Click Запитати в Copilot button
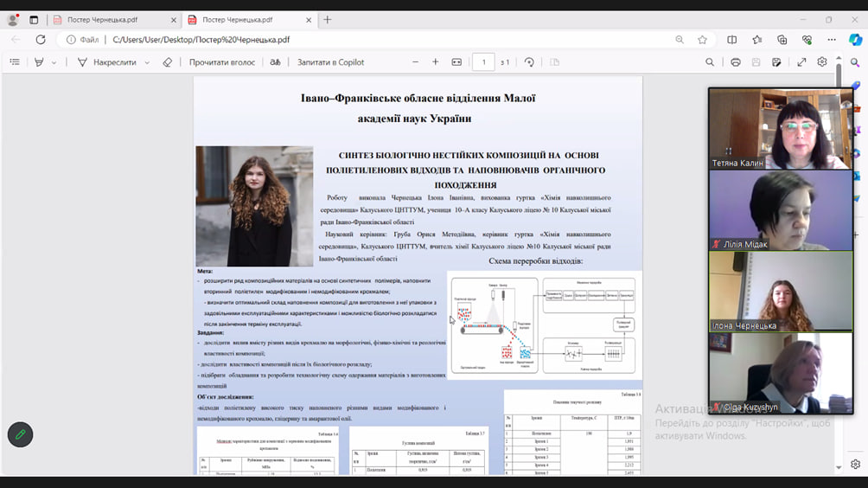This screenshot has height=488, width=868. tap(330, 62)
